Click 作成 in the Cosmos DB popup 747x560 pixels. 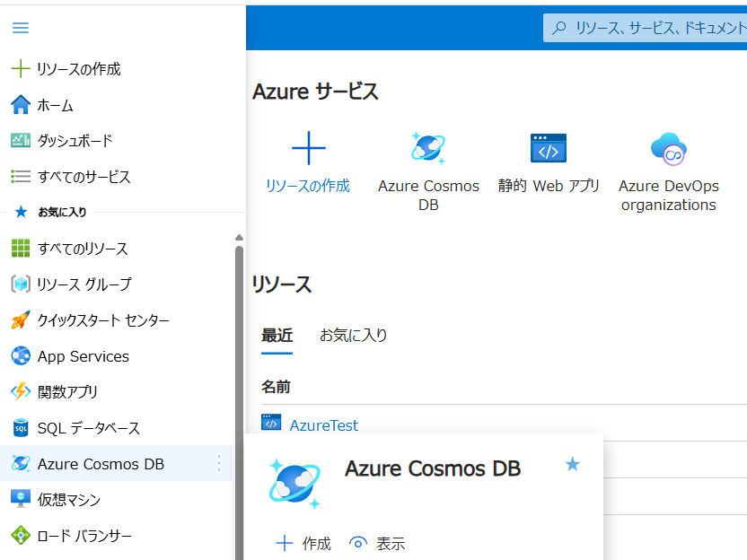(x=303, y=543)
